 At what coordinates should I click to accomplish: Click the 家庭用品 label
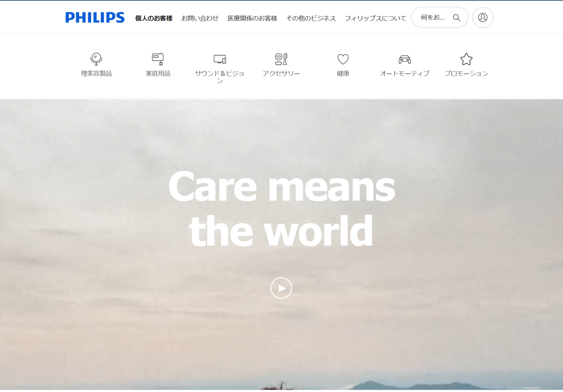point(158,73)
